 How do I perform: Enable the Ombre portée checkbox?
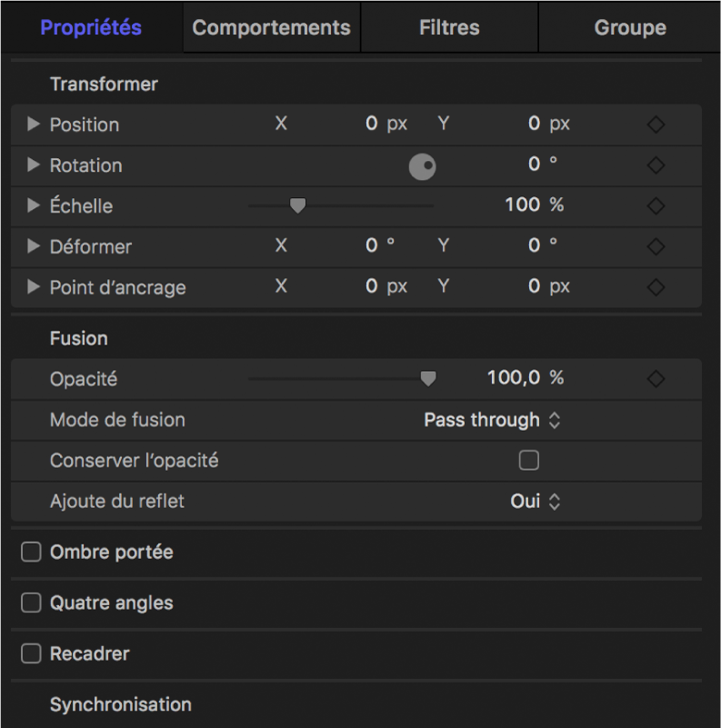pyautogui.click(x=32, y=553)
